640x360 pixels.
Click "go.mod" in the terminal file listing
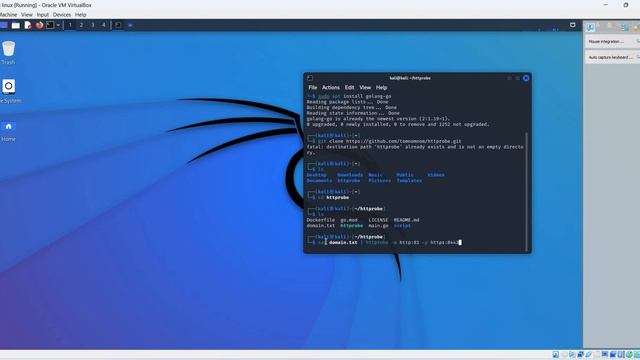[349, 220]
